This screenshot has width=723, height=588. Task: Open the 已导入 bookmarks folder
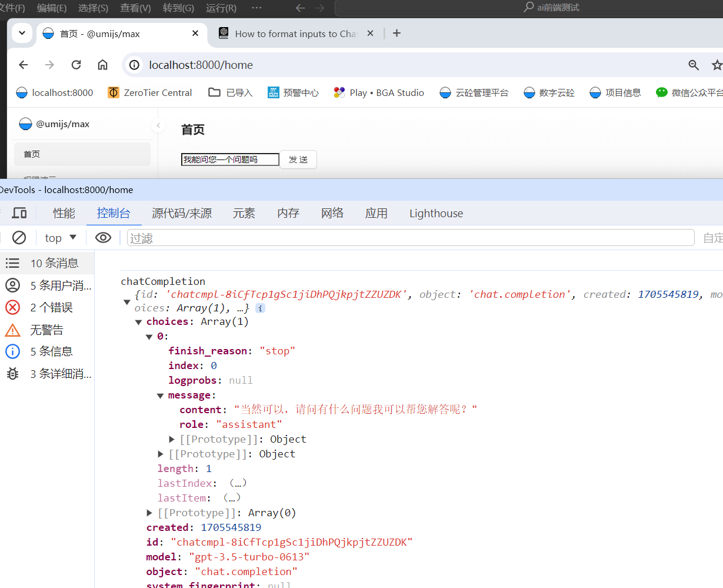pyautogui.click(x=231, y=92)
